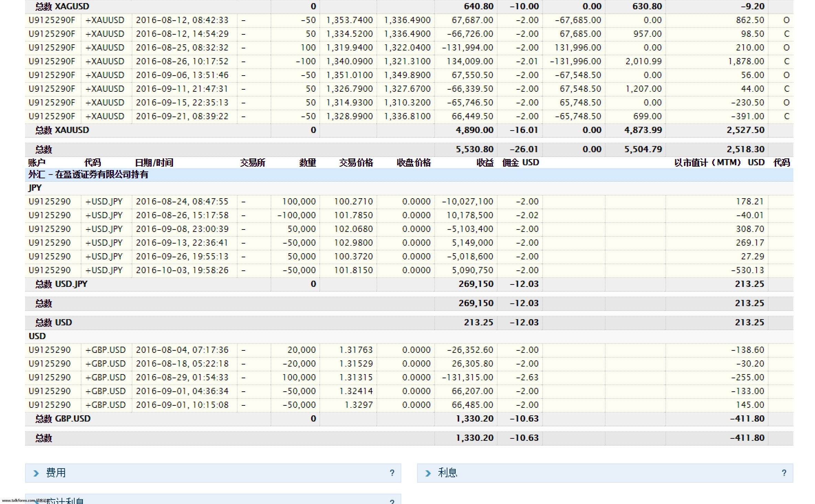Select XAUUSD trade dated 2016-09-11, 21:47:31
The image size is (815, 504).
click(x=409, y=89)
